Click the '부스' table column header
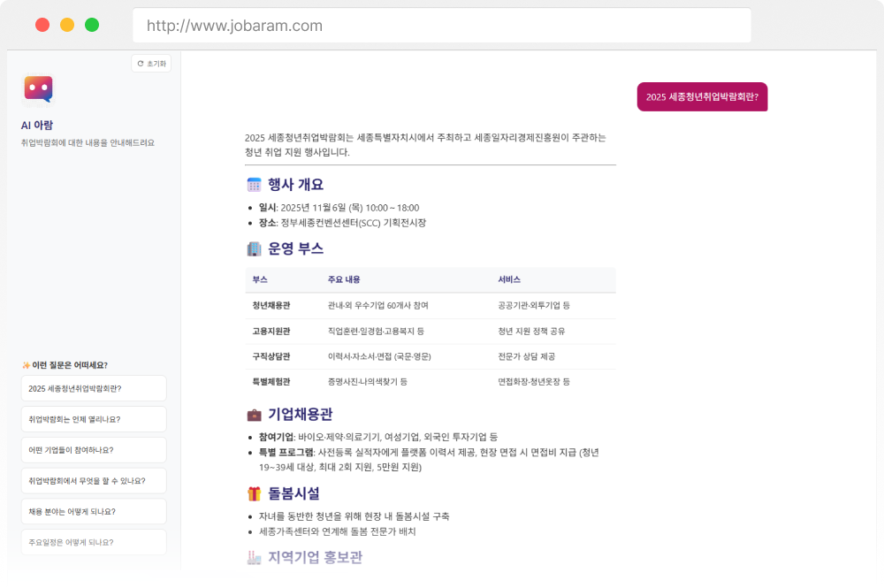The width and height of the screenshot is (884, 588). pos(260,279)
